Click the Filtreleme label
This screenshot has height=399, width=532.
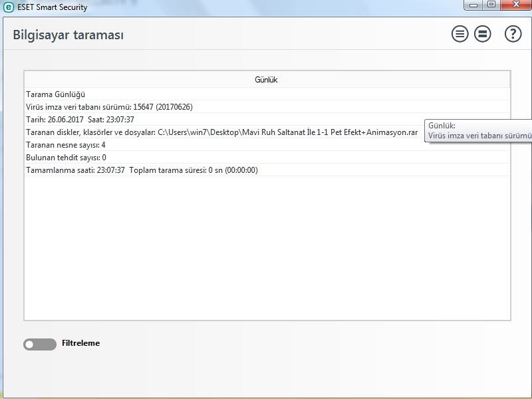coord(80,343)
